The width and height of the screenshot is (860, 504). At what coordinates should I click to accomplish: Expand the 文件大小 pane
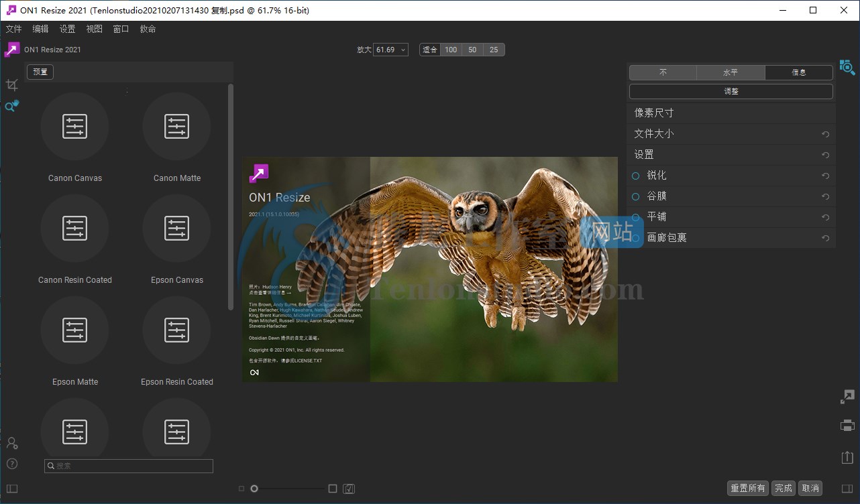(732, 133)
